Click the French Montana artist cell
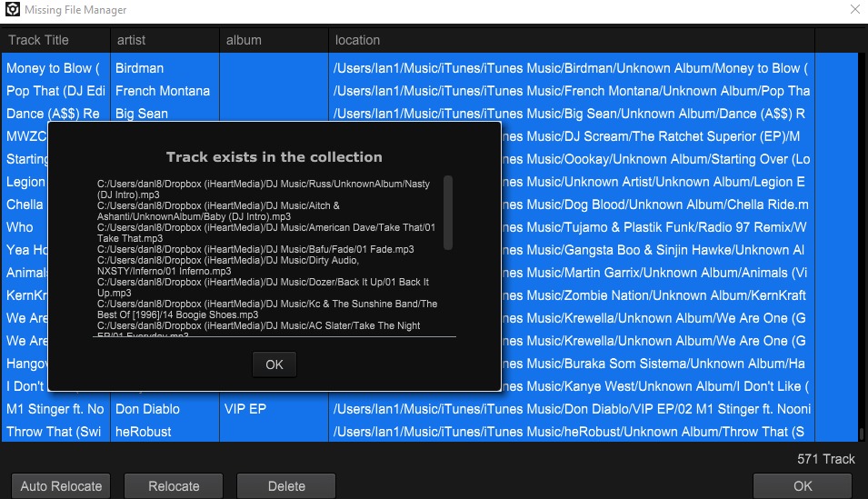 (163, 91)
